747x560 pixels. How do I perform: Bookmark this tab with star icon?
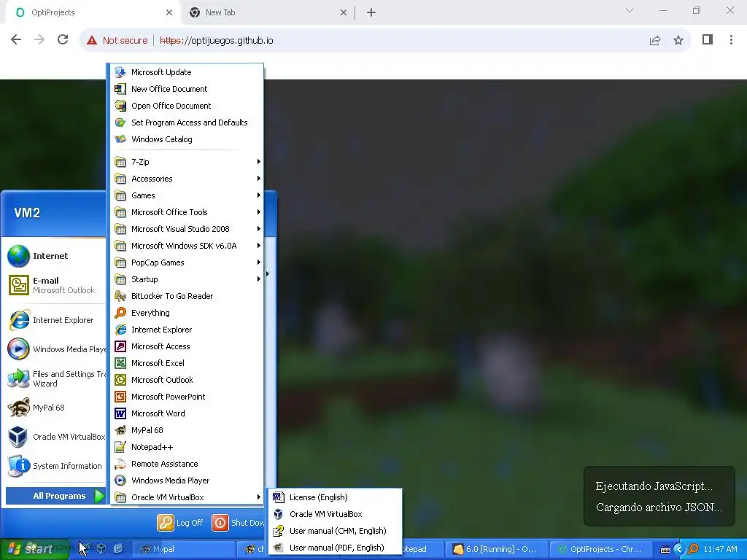click(x=678, y=41)
